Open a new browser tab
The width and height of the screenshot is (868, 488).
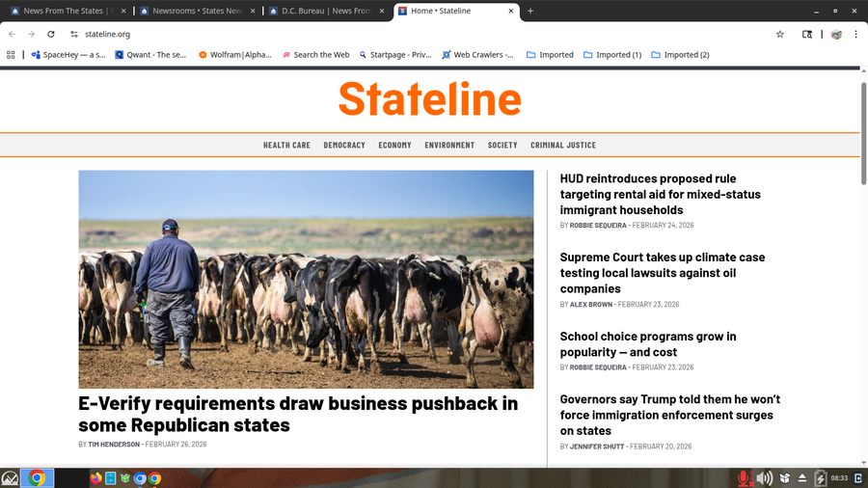530,11
